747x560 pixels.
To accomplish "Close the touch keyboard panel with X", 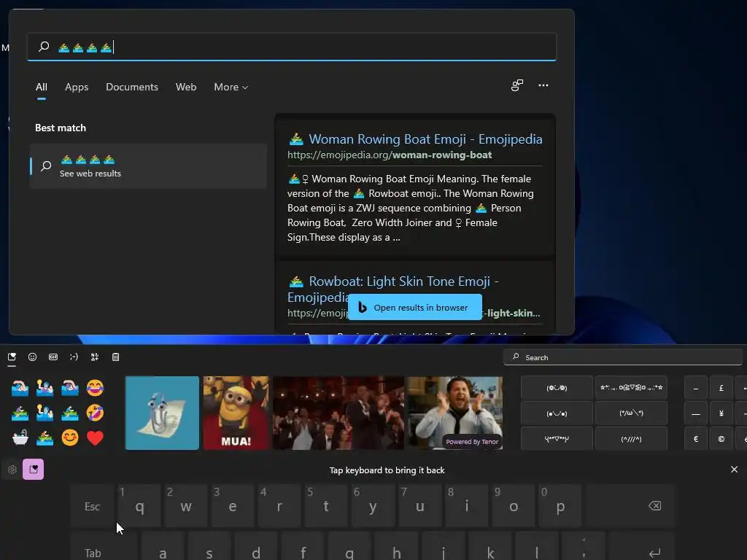I will click(734, 470).
